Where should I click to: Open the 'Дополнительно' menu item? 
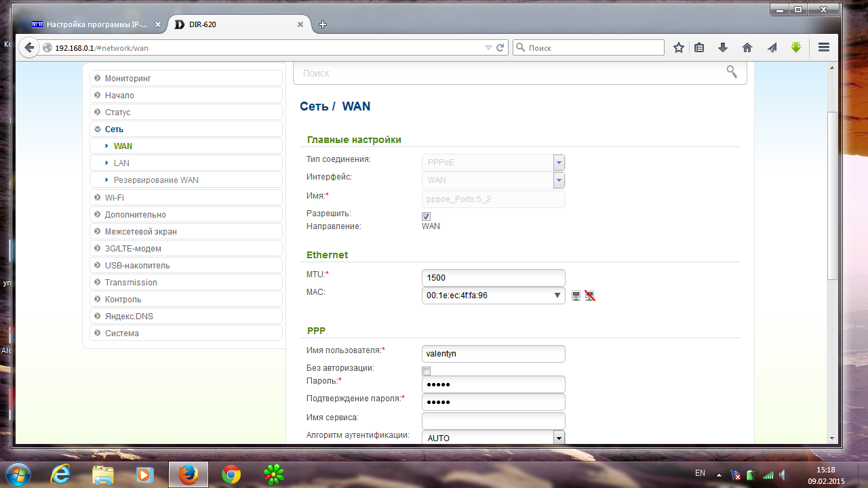pyautogui.click(x=186, y=214)
